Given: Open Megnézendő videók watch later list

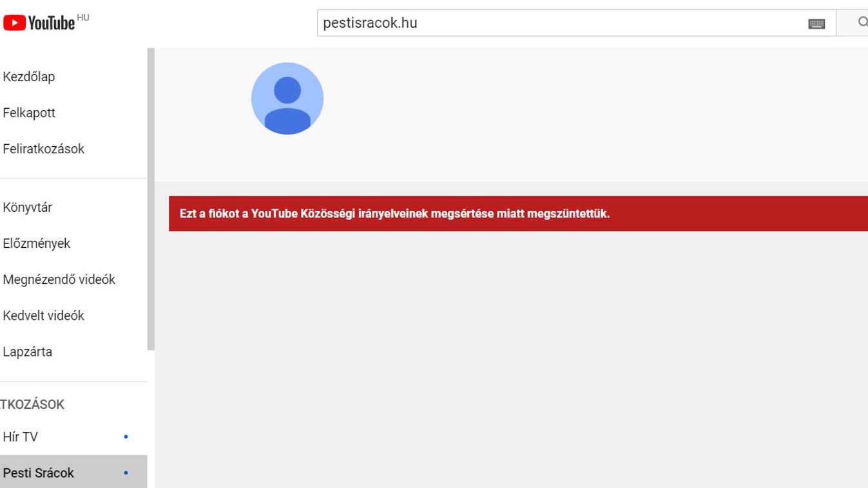Looking at the screenshot, I should pyautogui.click(x=59, y=279).
